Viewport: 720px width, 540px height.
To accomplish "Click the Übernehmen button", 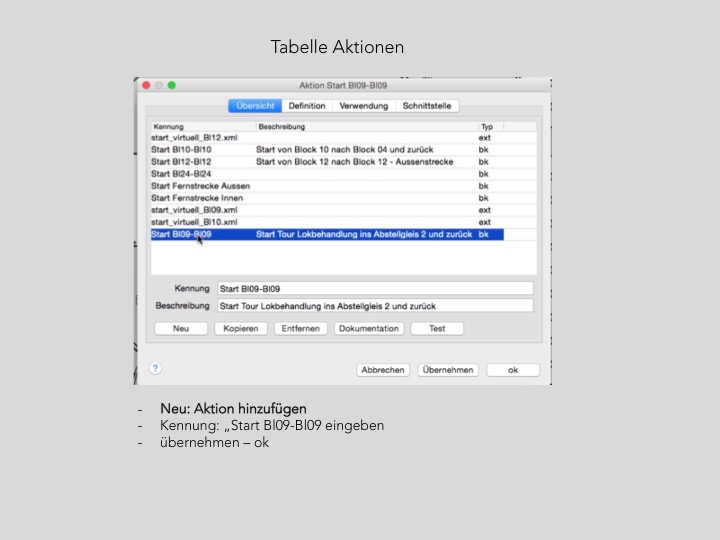I will 447,370.
